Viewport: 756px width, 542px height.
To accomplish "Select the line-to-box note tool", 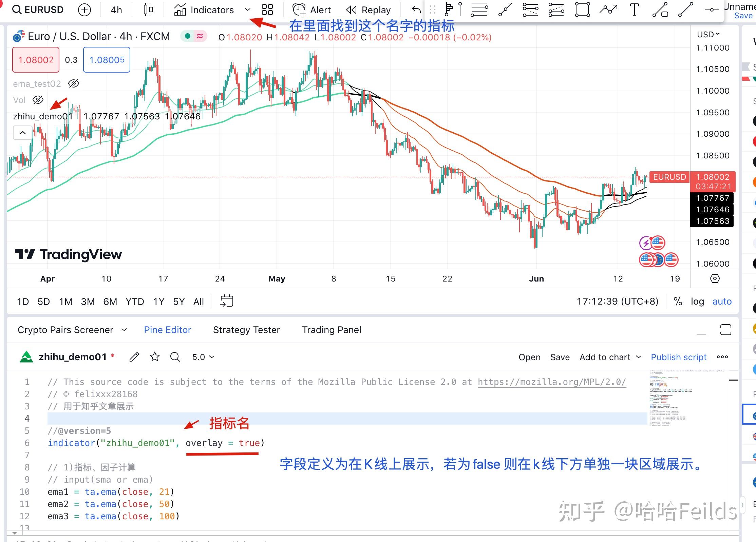I will click(x=660, y=9).
